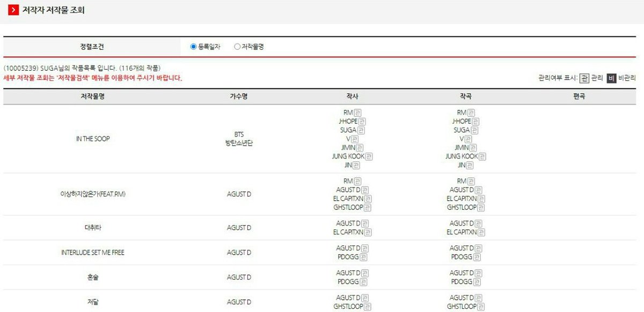
Task: Click the red arrow icon beside 저작자 저작물 조회
Action: point(14,10)
